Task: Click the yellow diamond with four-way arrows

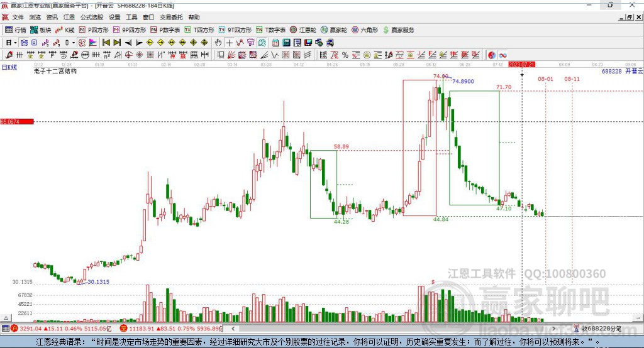Action: click(204, 43)
